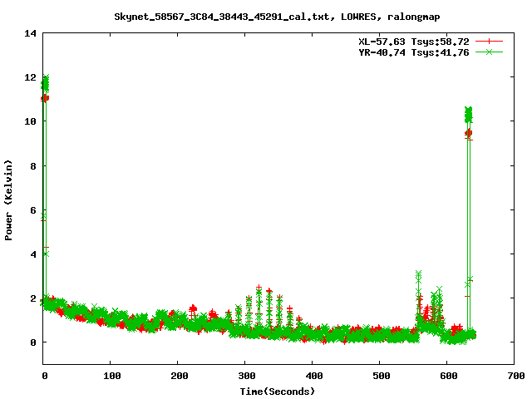The width and height of the screenshot is (532, 399).
Task: Click y-axis tick label 2
Action: [33, 298]
